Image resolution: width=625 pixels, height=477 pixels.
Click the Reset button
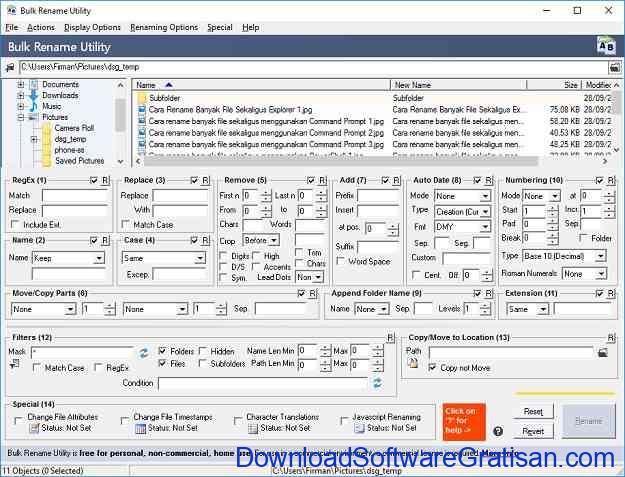coord(533,411)
